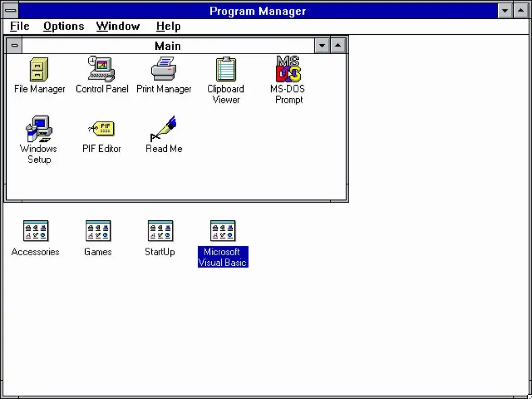Click the 'Accessories' label text
Screen dimensions: 532x399
pos(35,252)
